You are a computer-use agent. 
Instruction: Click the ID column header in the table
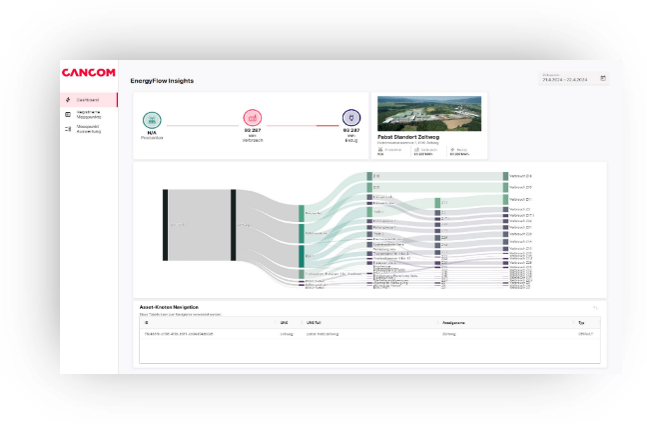click(146, 323)
